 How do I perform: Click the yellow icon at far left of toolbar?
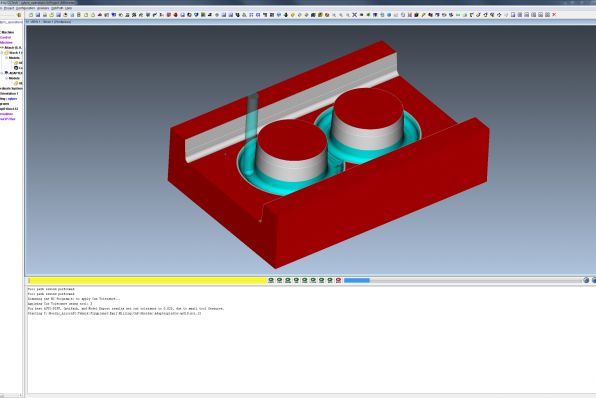tap(19, 15)
